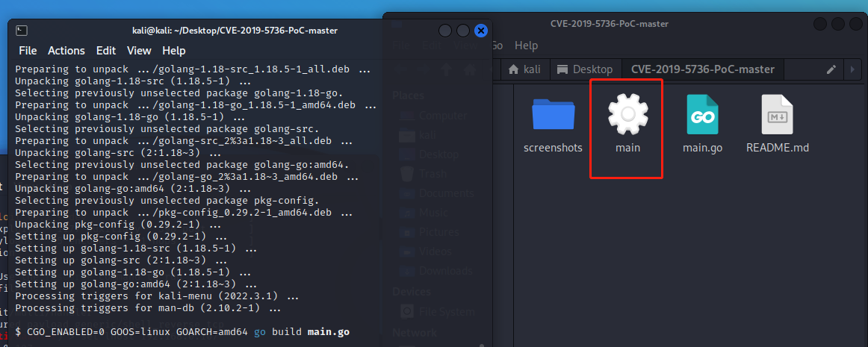868x347 pixels.
Task: Select the README.md markdown file
Action: pyautogui.click(x=777, y=125)
